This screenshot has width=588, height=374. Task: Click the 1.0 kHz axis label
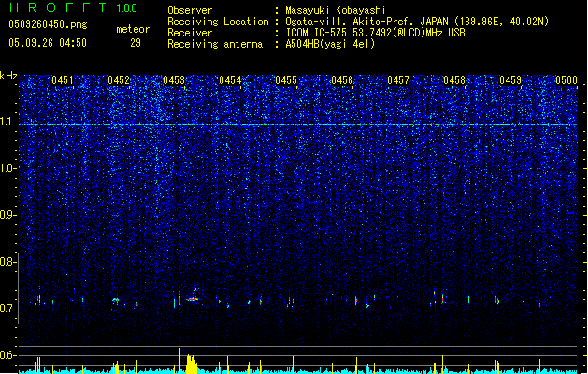[x=8, y=168]
